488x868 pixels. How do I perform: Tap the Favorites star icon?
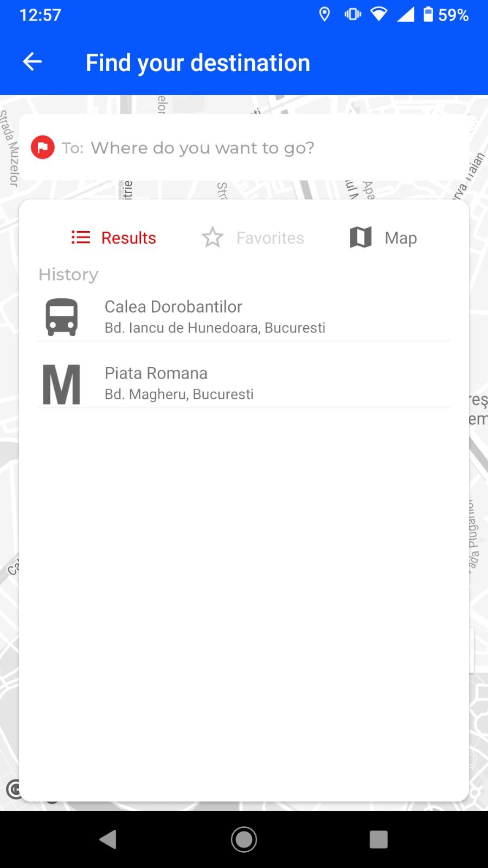tap(213, 237)
